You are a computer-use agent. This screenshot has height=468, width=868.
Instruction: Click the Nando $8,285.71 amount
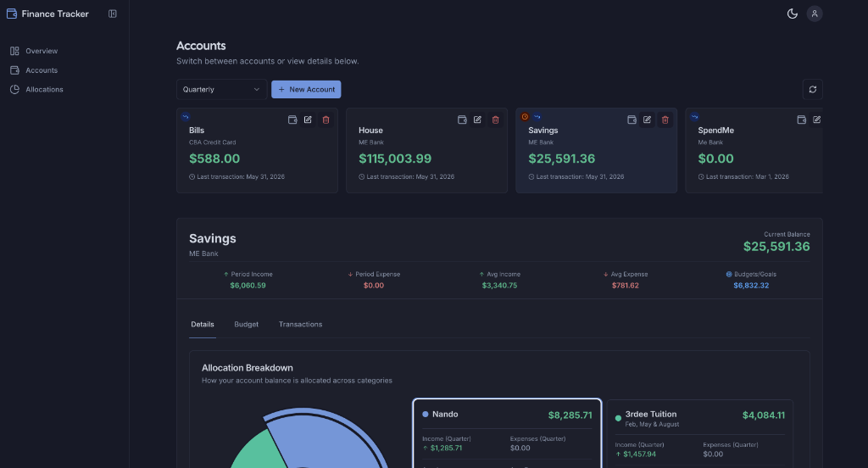tap(570, 415)
